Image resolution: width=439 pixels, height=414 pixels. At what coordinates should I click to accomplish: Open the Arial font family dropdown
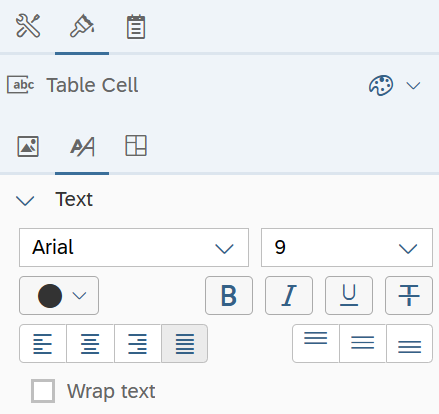click(x=134, y=247)
